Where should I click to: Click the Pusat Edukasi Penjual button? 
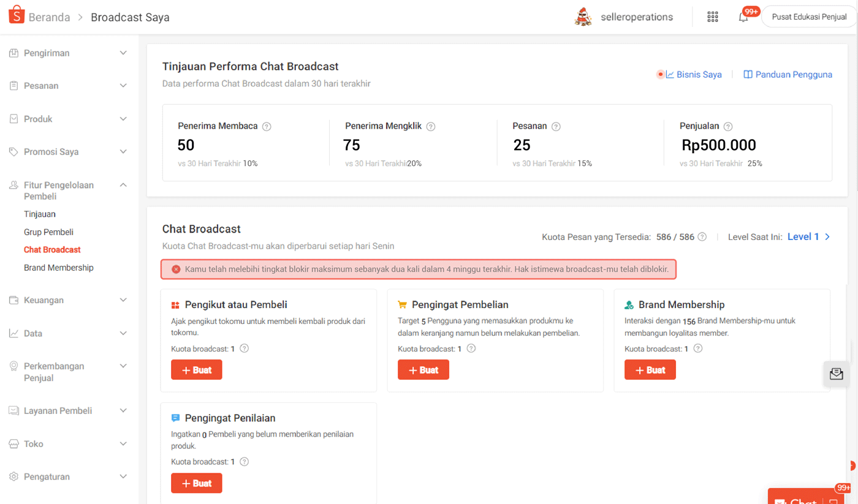(808, 17)
